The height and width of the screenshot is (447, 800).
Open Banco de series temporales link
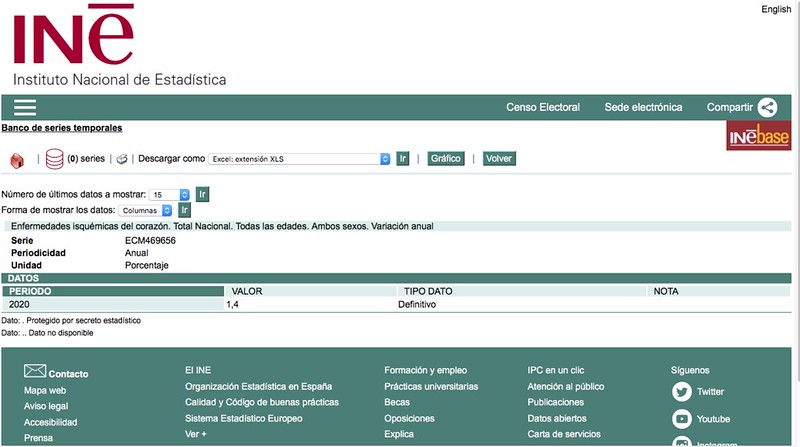(62, 128)
